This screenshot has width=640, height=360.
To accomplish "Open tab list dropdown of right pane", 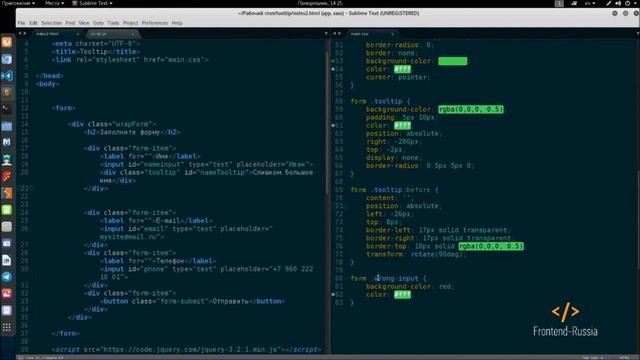I will (x=638, y=33).
